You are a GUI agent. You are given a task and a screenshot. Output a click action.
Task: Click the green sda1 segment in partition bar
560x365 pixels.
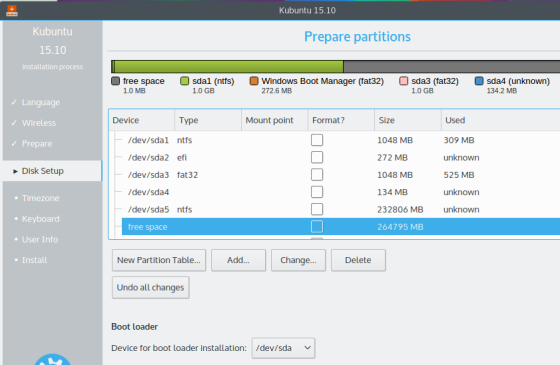pos(229,67)
